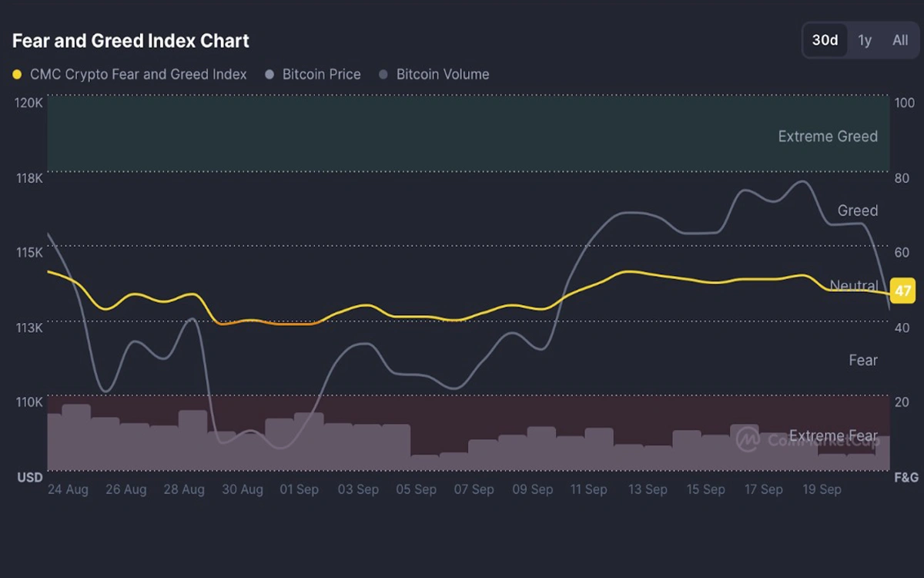Hide the Bitcoin Price series via legend text
This screenshot has width=924, height=578.
[321, 75]
